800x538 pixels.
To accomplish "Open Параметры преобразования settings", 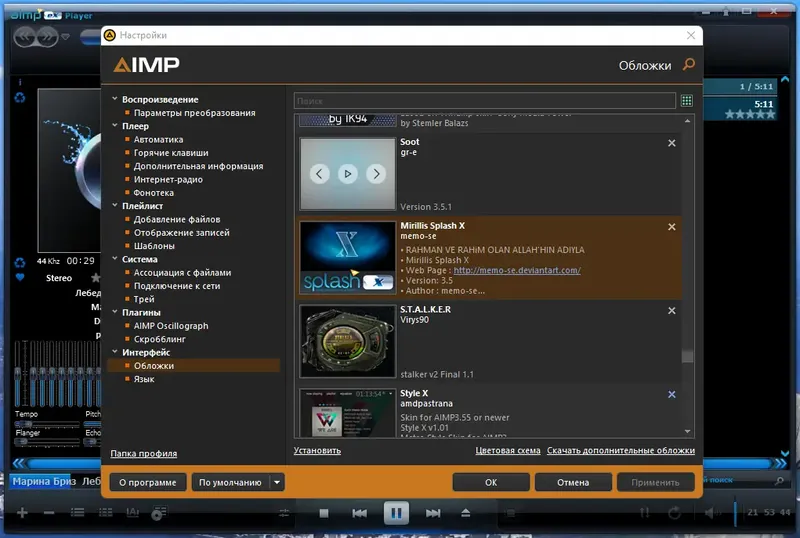I will tap(194, 113).
